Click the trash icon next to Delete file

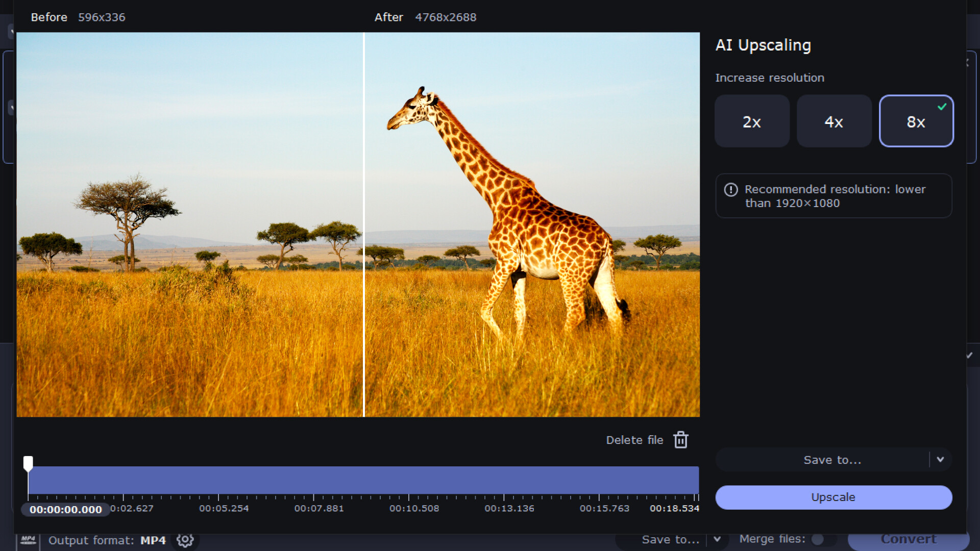coord(680,439)
